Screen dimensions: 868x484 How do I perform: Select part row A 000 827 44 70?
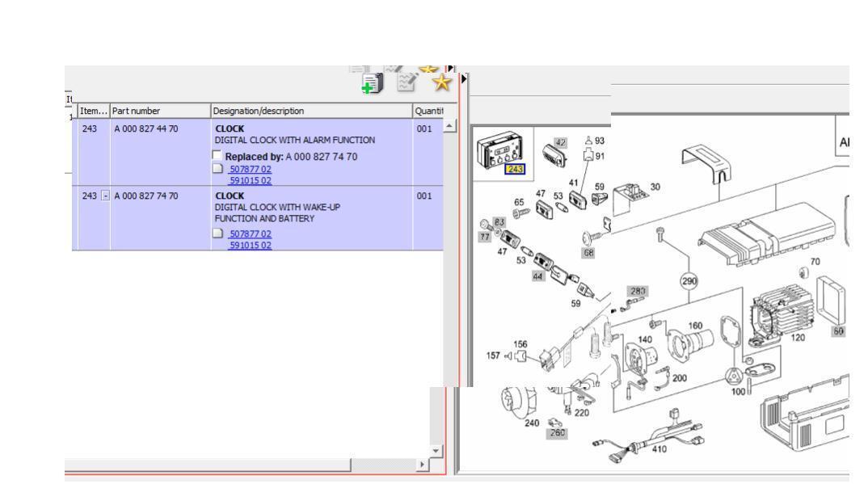(145, 128)
